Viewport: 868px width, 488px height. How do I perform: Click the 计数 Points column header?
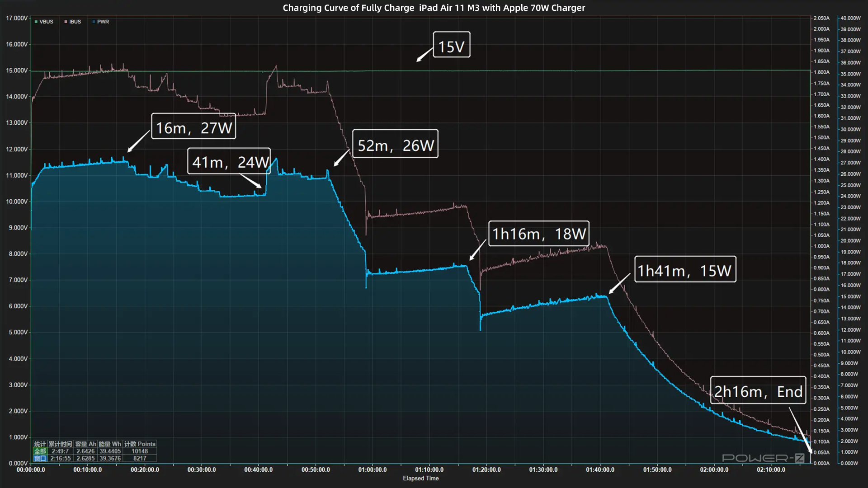[140, 444]
